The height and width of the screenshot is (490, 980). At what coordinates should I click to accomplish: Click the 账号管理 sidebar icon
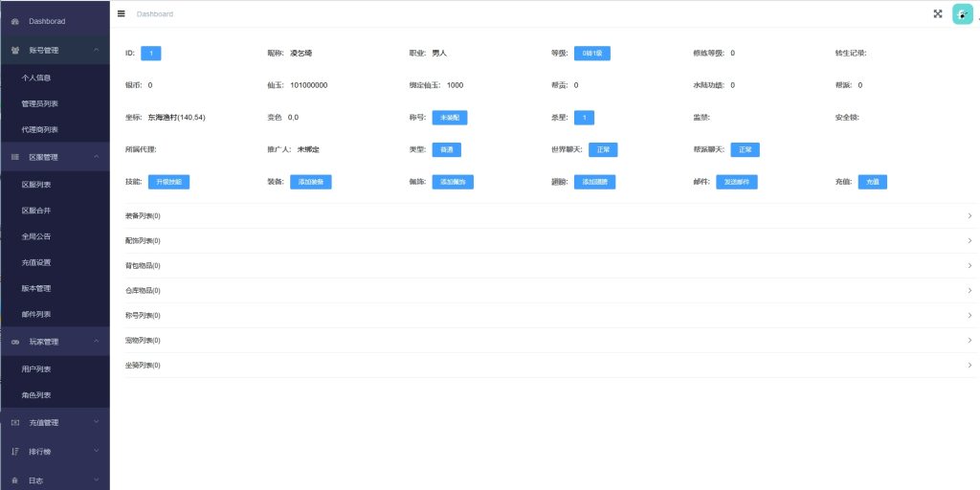(x=14, y=49)
